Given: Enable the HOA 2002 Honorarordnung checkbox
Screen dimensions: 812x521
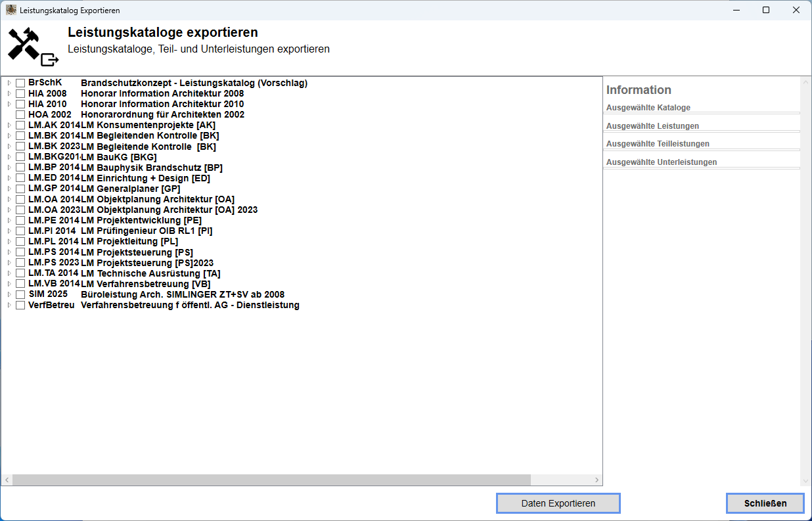Looking at the screenshot, I should point(20,114).
